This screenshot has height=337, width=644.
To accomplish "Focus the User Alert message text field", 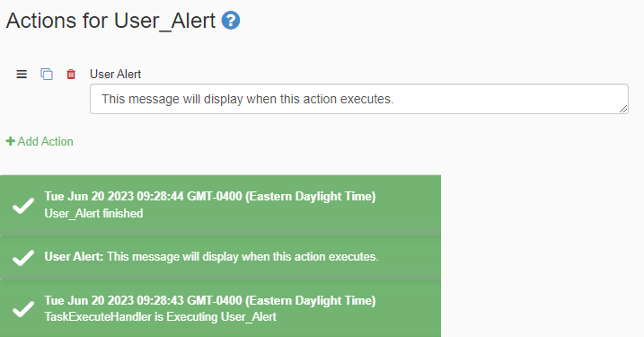I will click(x=359, y=99).
